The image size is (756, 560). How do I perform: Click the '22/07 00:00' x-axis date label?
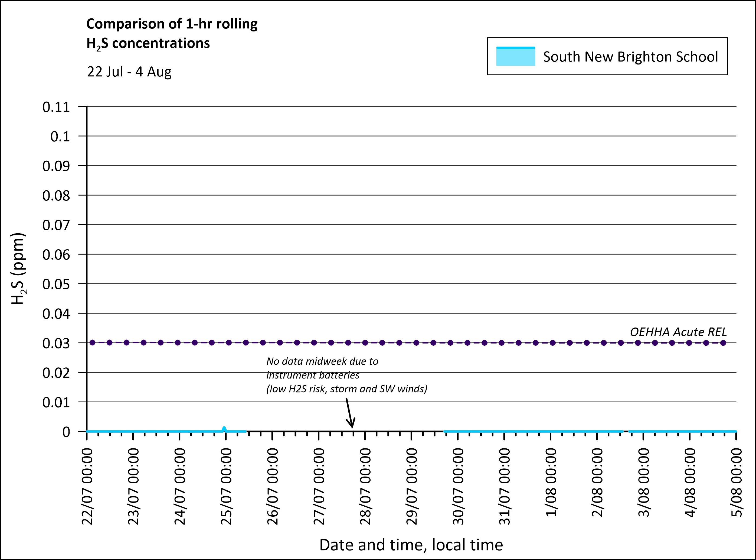(x=87, y=487)
